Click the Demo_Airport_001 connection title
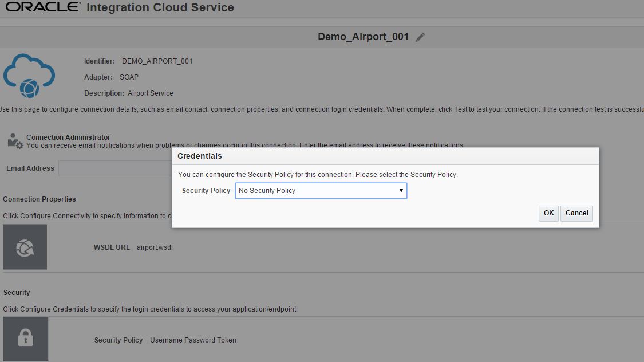The image size is (644, 362). point(363,37)
